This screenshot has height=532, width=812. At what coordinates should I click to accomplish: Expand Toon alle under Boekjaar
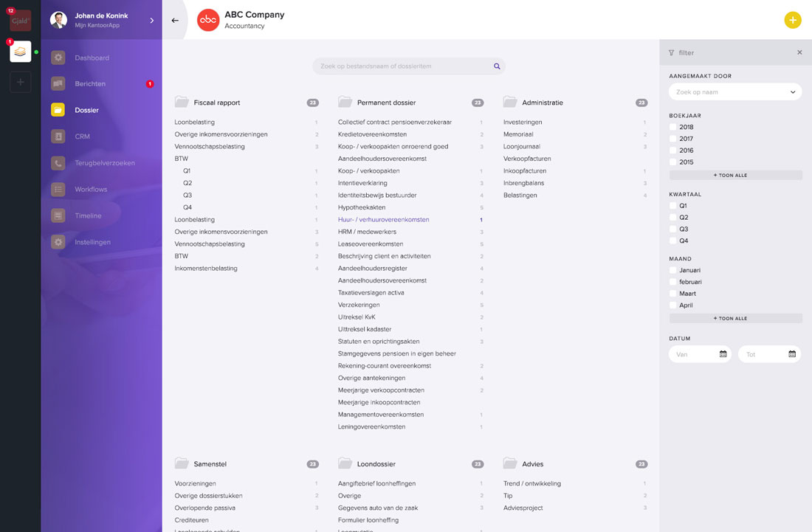click(734, 175)
